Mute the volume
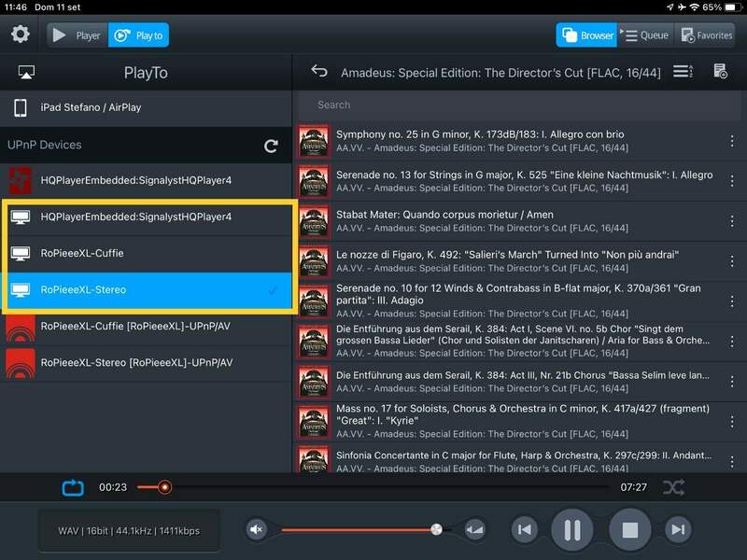Screen dimensions: 747x560 pos(257,530)
